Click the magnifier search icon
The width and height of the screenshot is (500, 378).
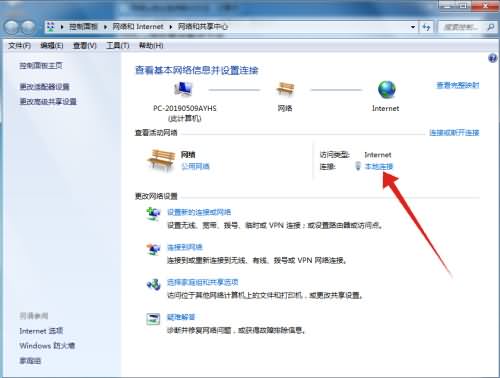490,27
